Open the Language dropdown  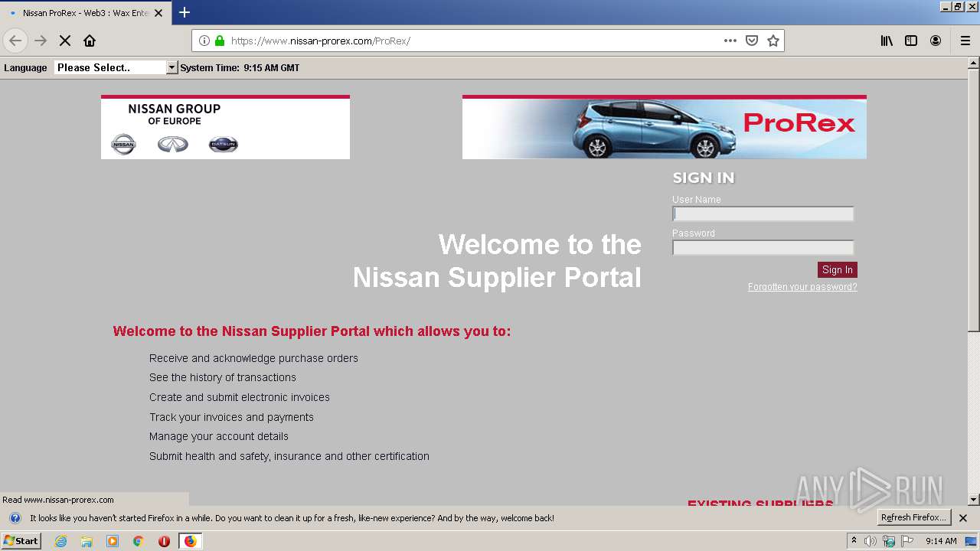[116, 67]
